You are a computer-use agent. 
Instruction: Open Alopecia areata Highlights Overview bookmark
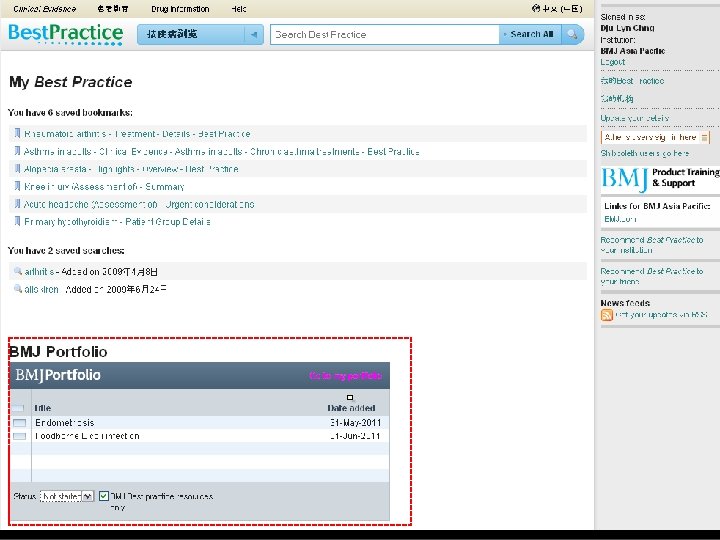coord(131,169)
